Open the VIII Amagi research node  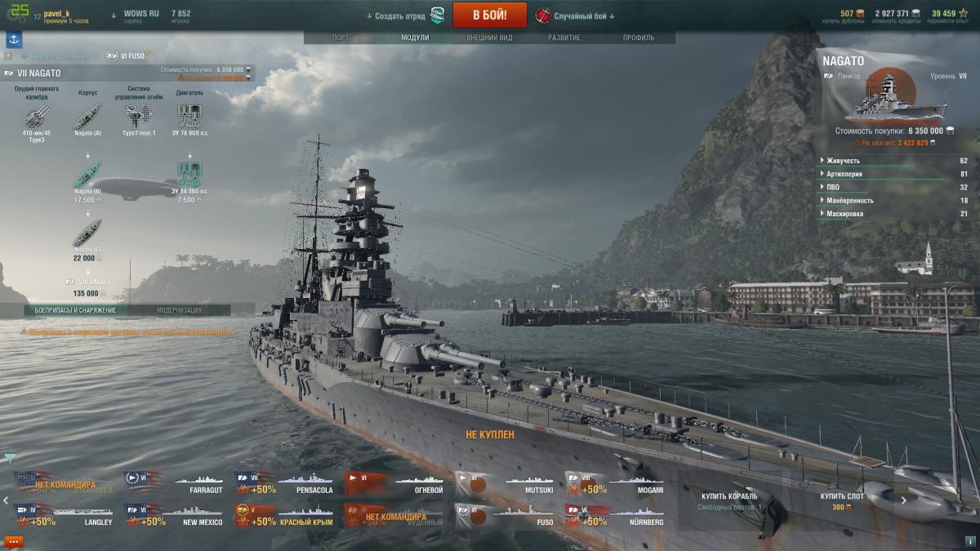(87, 282)
